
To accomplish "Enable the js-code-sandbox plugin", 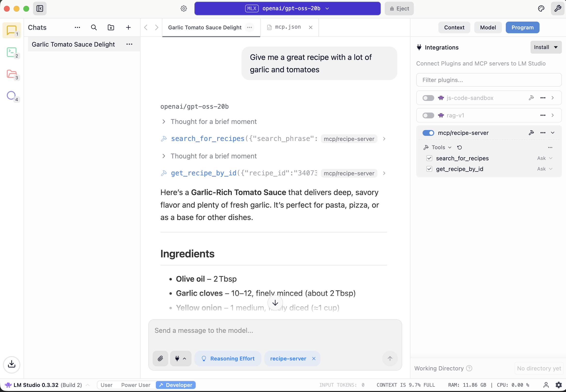I will [x=428, y=98].
